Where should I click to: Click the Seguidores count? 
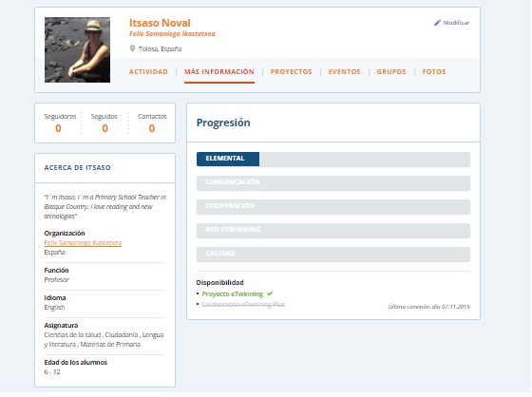[x=58, y=128]
